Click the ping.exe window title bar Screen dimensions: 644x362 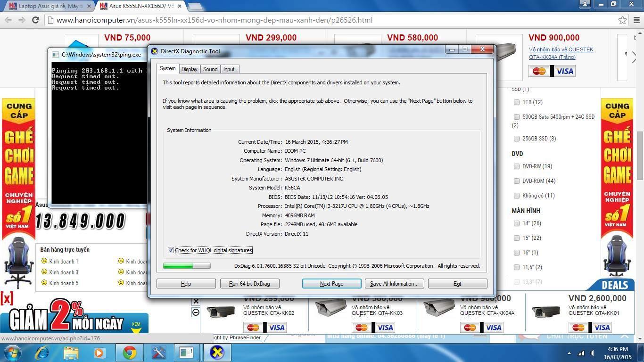97,55
